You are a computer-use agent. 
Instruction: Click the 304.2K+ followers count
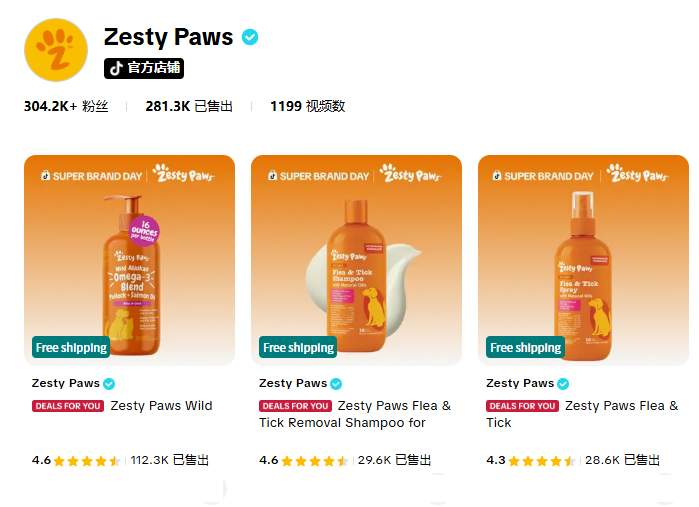coord(66,107)
